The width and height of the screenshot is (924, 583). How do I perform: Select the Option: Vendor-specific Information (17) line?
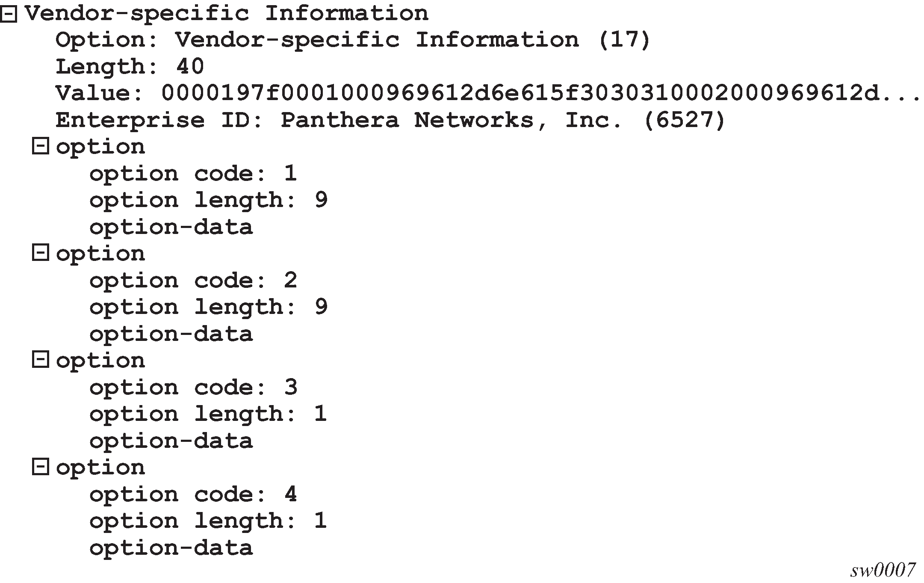(x=353, y=40)
